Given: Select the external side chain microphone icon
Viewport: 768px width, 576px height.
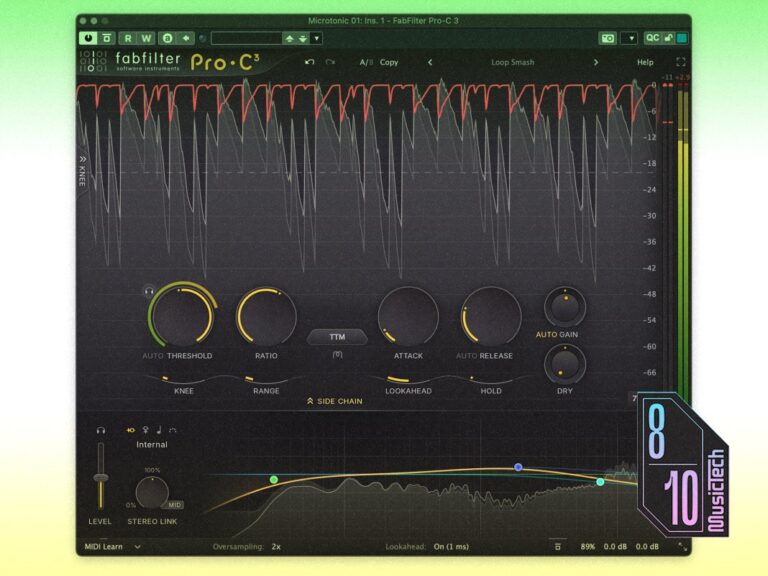Looking at the screenshot, I should tap(145, 430).
